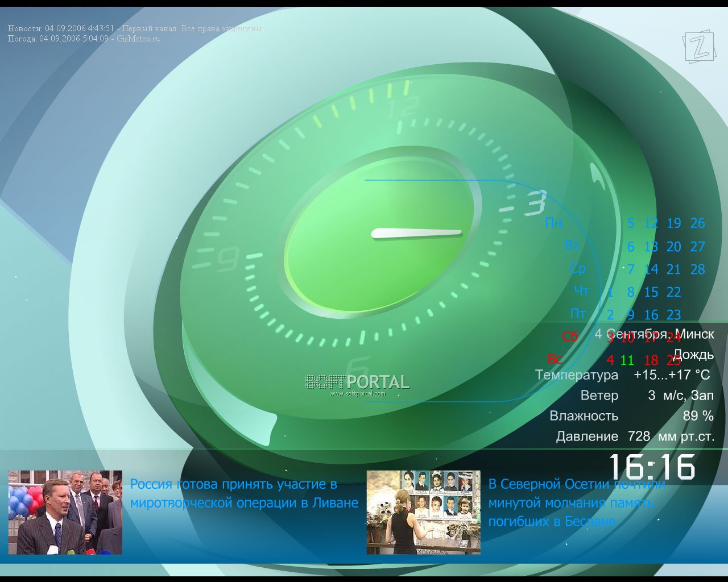Click the digital clock showing 16:16
The width and height of the screenshot is (728, 582).
(x=652, y=467)
